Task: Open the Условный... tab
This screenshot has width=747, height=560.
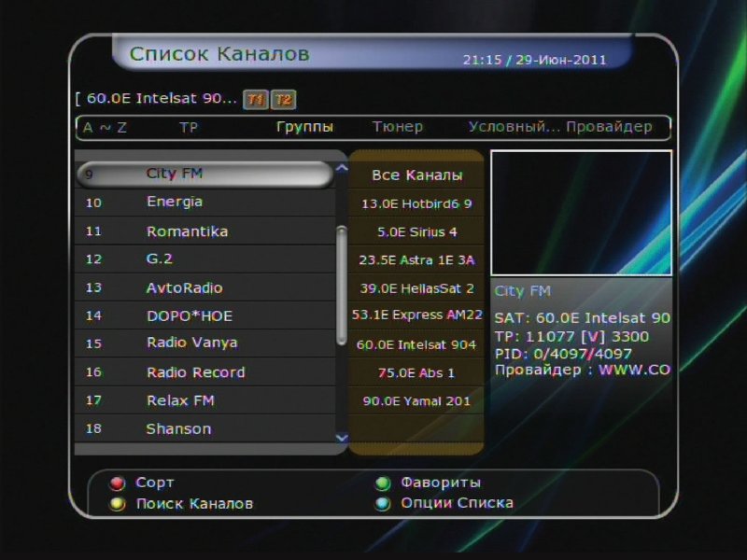Action: (x=514, y=127)
